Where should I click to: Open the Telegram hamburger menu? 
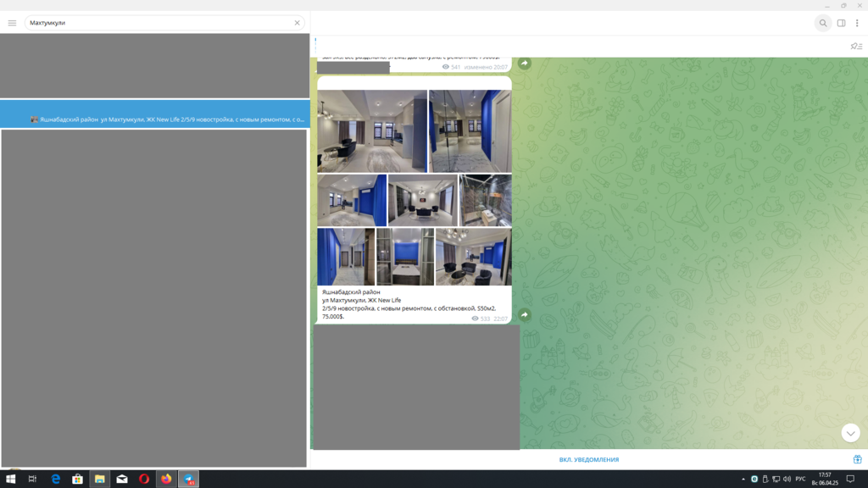pyautogui.click(x=12, y=23)
